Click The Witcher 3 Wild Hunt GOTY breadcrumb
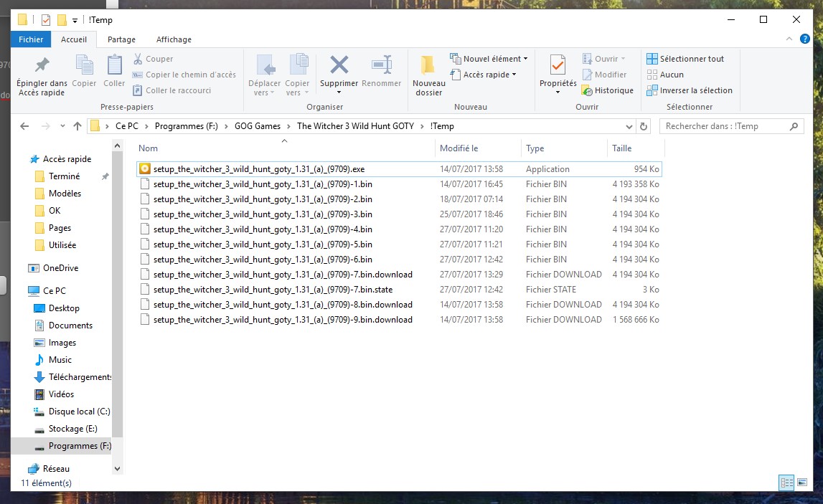This screenshot has height=504, width=823. coord(355,126)
